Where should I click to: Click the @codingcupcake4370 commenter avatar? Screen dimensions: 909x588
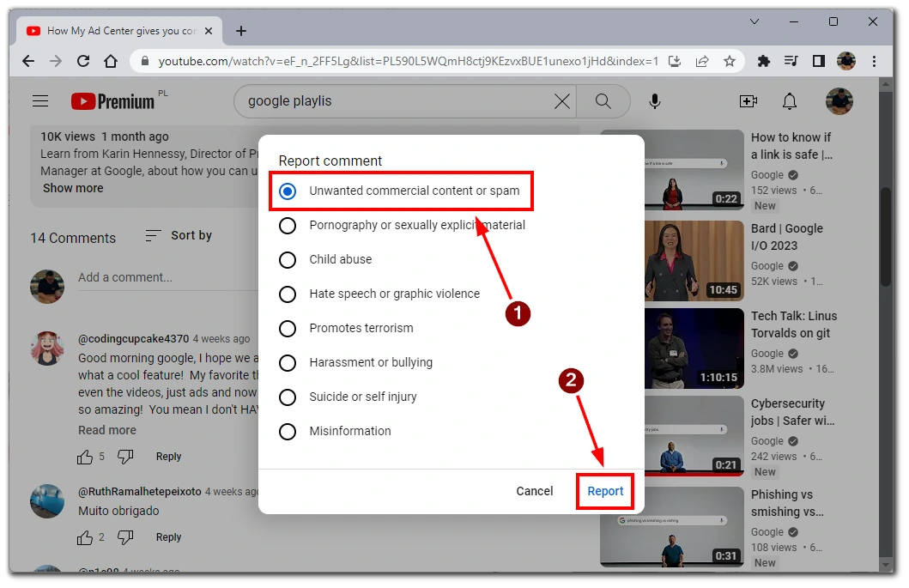47,349
